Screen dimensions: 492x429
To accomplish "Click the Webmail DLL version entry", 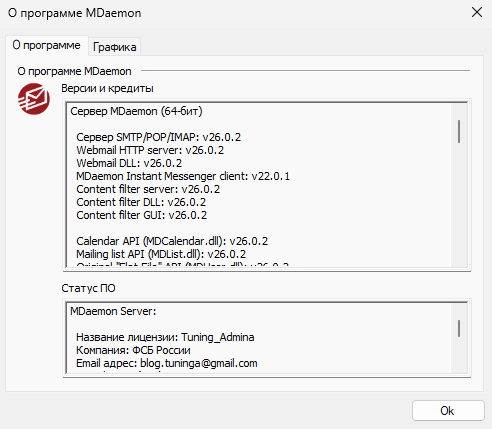I will 129,163.
